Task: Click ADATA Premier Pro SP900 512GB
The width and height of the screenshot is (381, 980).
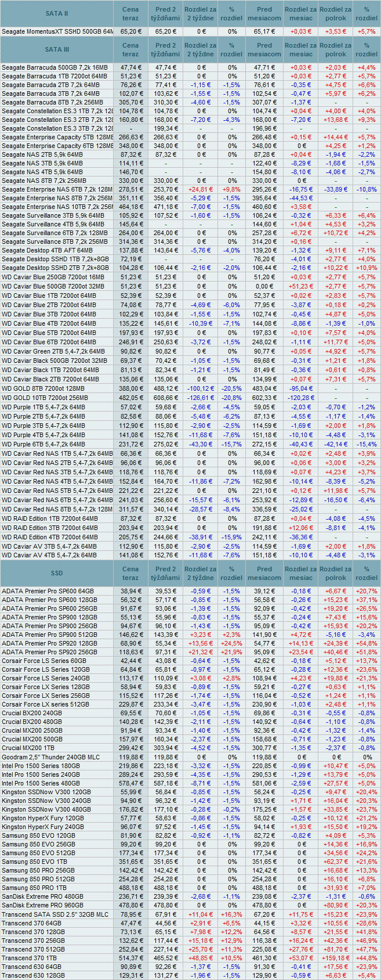Action: [49, 635]
